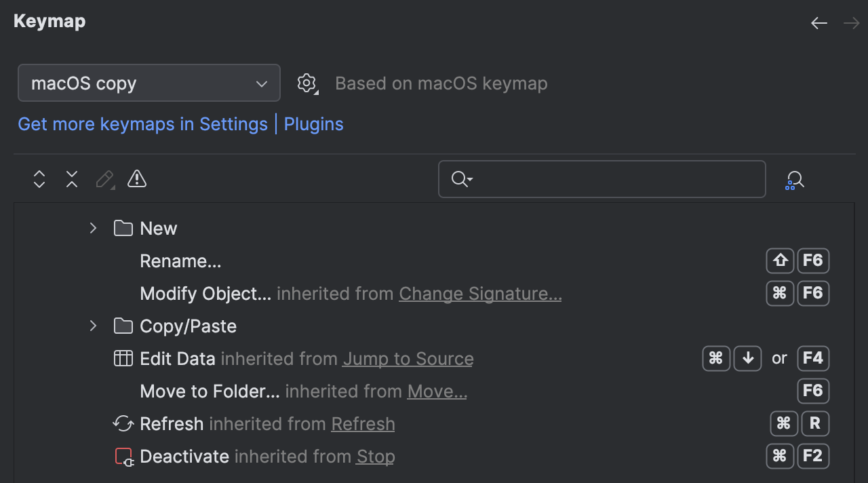Click inside the search actions field

[601, 179]
